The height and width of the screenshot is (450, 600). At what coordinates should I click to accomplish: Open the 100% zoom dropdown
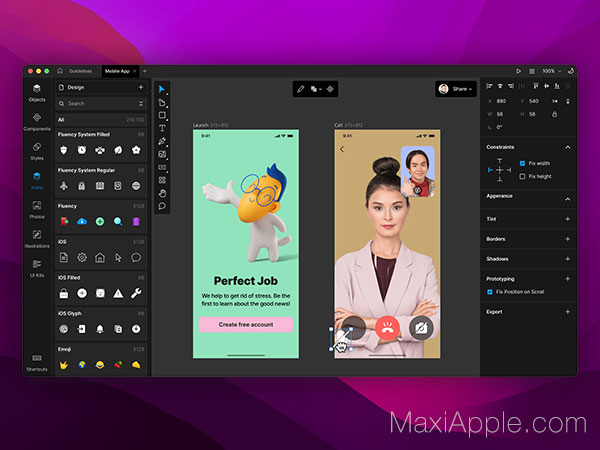tap(552, 71)
